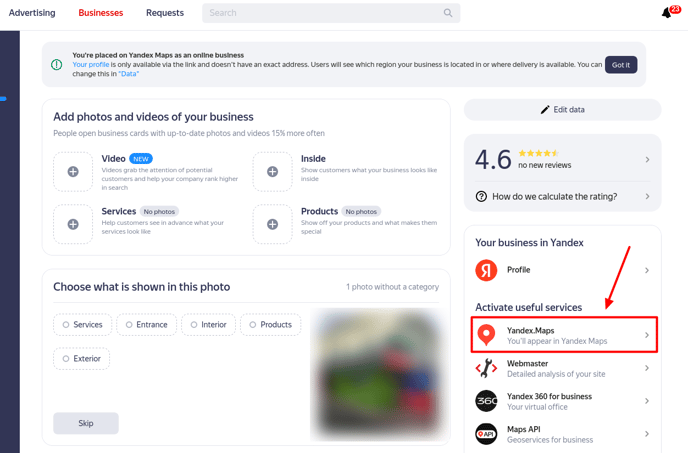Click the Yandex 360 logo icon

tap(486, 401)
